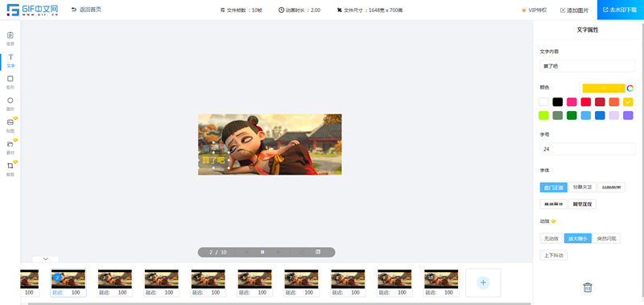The image size is (644, 305).
Task: Set animation effect to 无动效
Action: 551,238
